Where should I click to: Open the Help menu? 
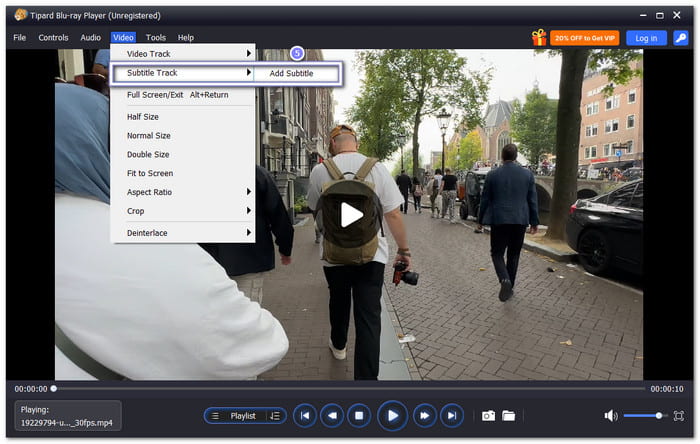(x=186, y=37)
